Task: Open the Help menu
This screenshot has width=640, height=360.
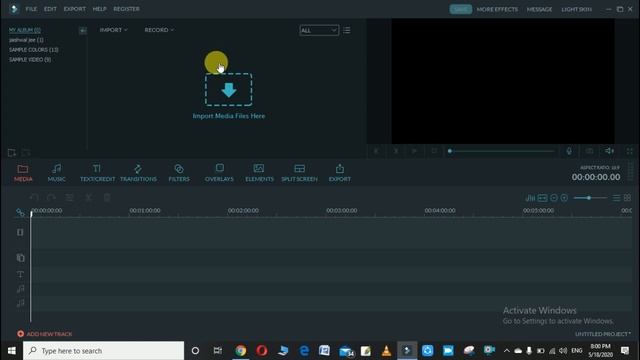Action: (x=99, y=9)
